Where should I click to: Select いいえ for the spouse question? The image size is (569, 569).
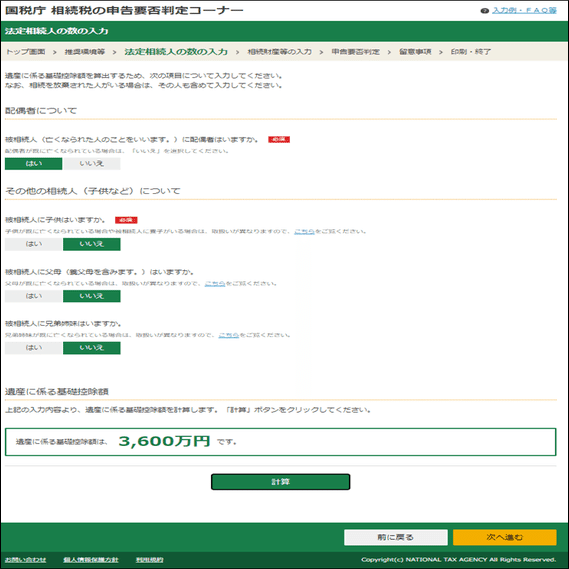click(92, 164)
